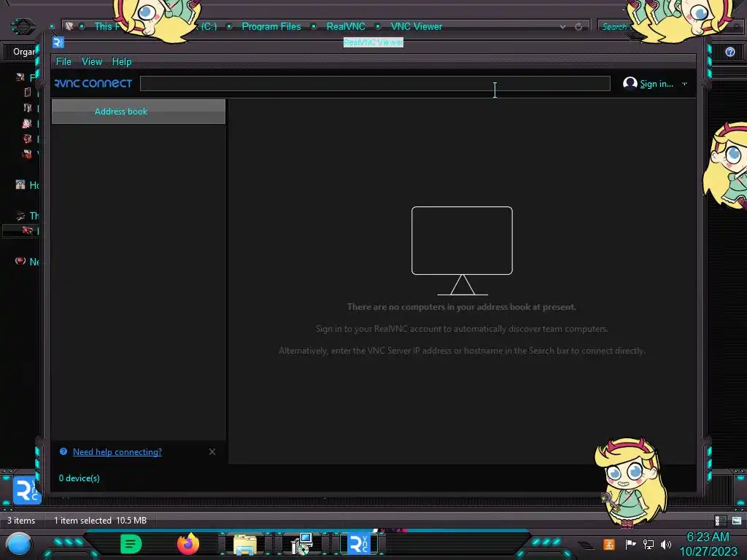Viewport: 747px width, 560px height.
Task: Open File Explorer from the taskbar
Action: pos(245,544)
